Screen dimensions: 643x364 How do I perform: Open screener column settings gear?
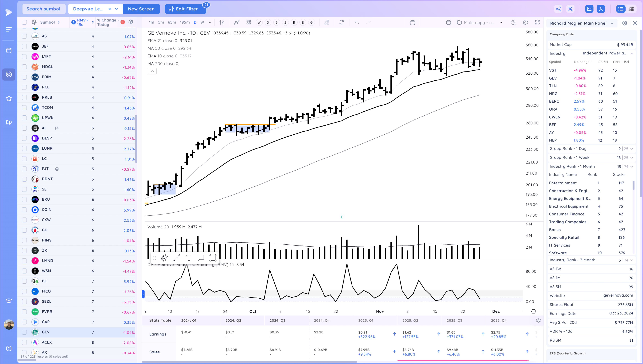(131, 22)
